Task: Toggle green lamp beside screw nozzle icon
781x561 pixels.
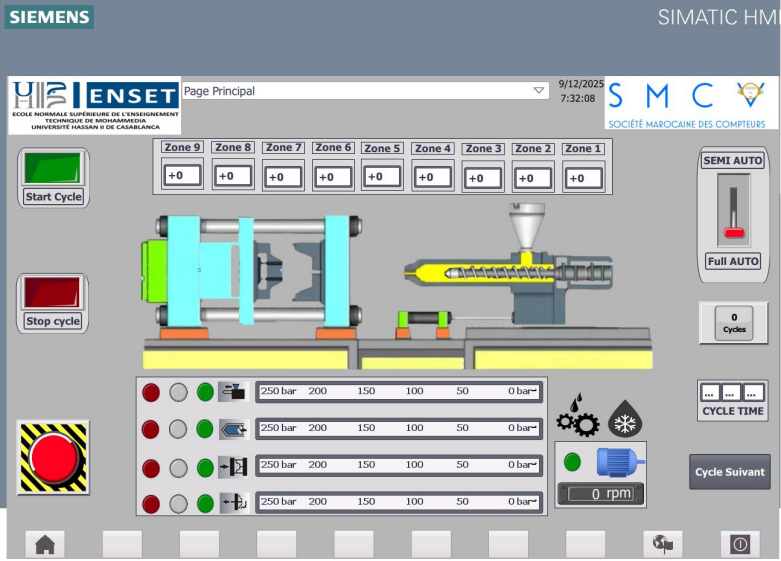Action: click(205, 429)
